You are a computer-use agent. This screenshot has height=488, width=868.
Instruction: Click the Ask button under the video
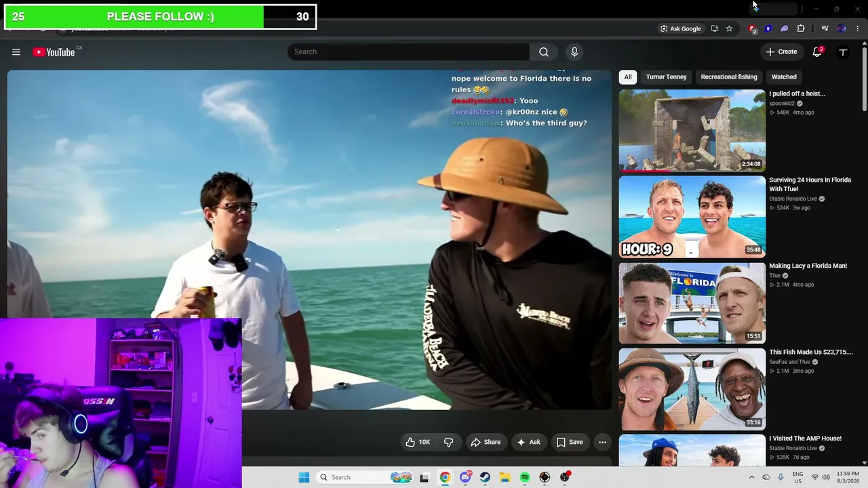pos(528,443)
